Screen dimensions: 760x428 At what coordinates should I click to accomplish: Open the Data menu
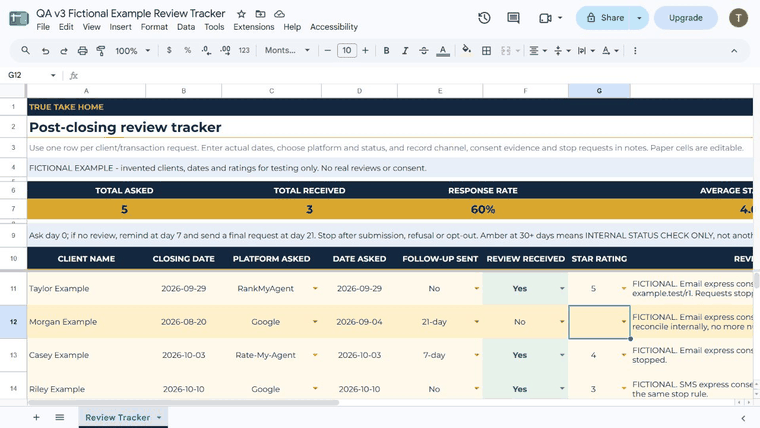point(186,27)
